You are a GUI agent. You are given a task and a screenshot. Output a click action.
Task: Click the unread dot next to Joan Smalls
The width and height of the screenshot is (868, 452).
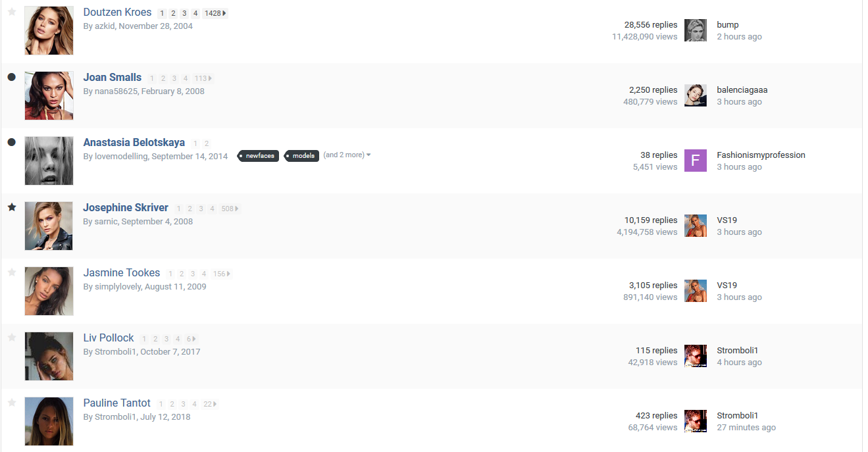(12, 77)
